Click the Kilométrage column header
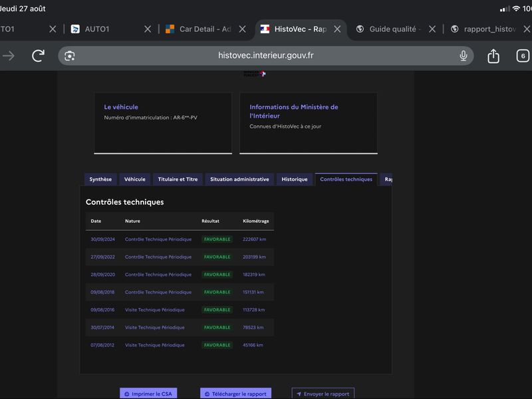 (256, 221)
